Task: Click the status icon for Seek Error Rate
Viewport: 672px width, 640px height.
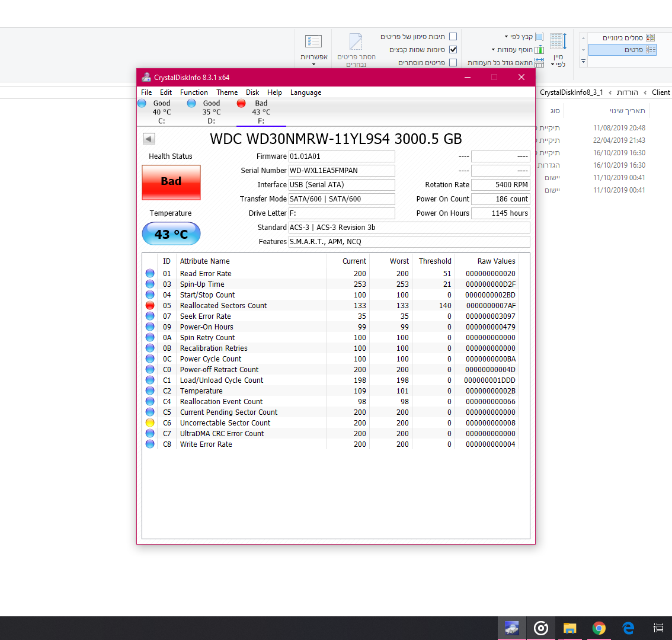Action: [150, 316]
